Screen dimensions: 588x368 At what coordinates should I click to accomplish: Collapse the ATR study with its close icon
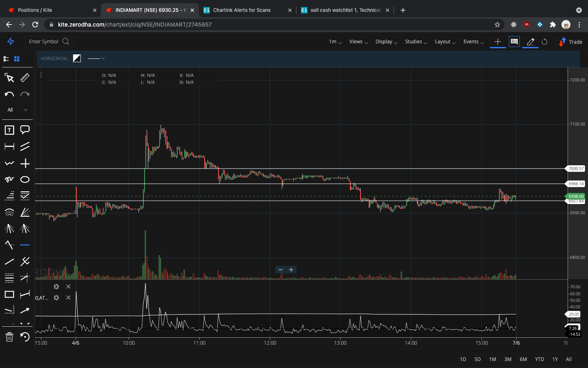[x=68, y=298]
